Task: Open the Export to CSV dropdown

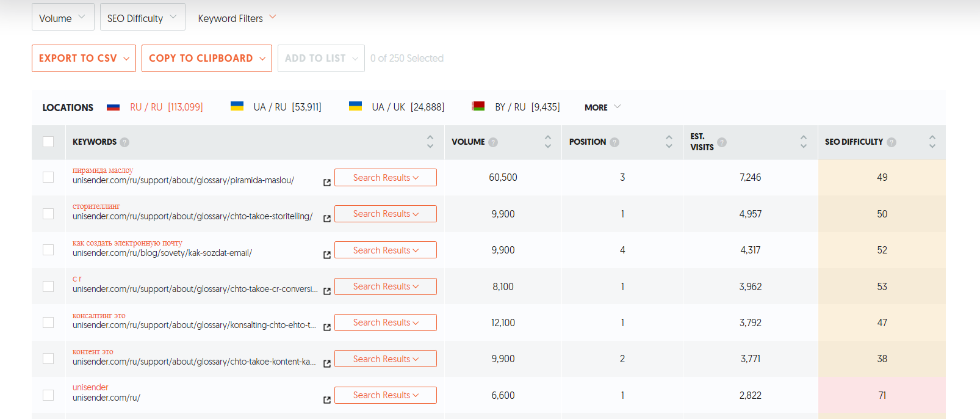Action: coord(84,58)
